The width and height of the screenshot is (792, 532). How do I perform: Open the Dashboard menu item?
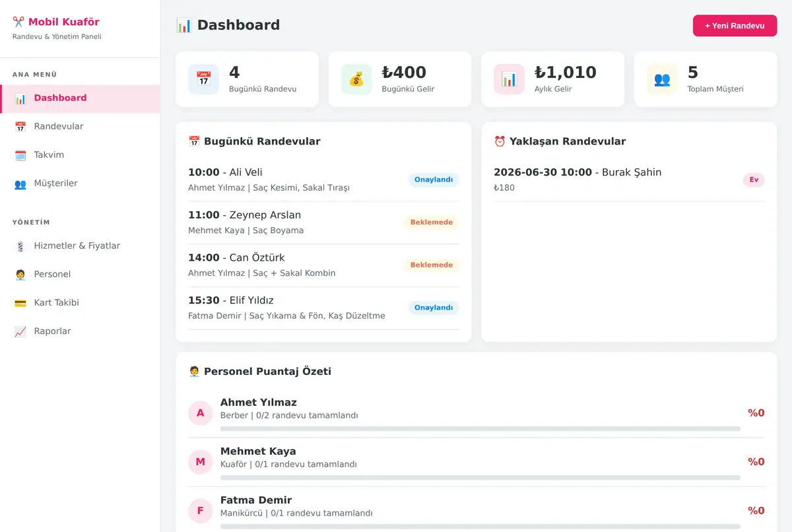pyautogui.click(x=80, y=99)
